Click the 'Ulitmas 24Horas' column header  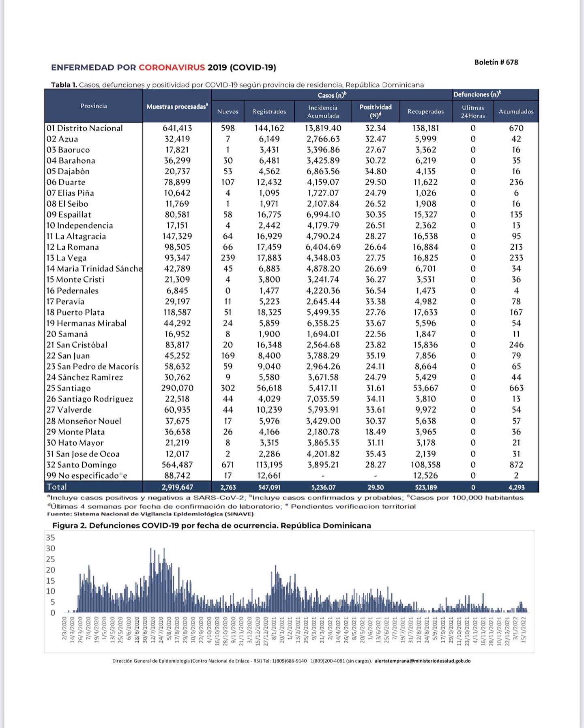(473, 111)
